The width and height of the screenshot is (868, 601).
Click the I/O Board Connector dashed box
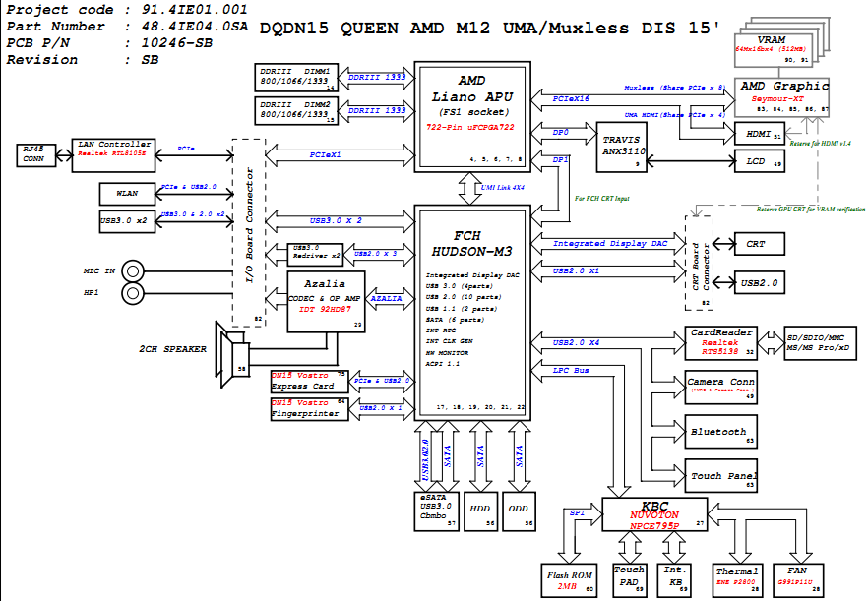(249, 232)
